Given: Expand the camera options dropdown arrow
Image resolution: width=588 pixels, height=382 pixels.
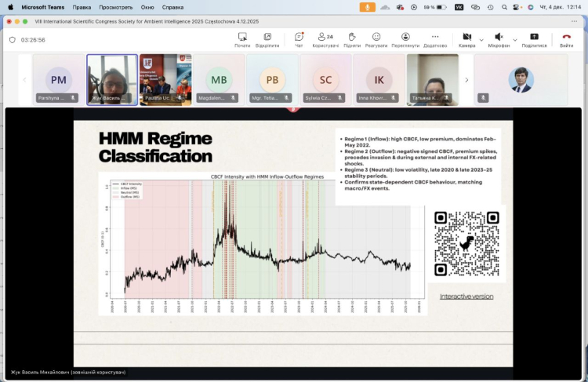Looking at the screenshot, I should click(481, 39).
